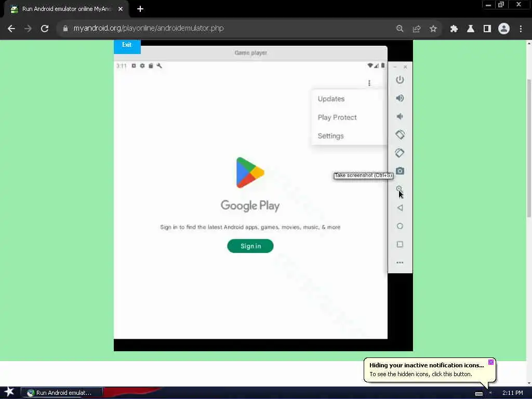Open the Chrome three-dot menu
The height and width of the screenshot is (399, 532).
point(521,29)
